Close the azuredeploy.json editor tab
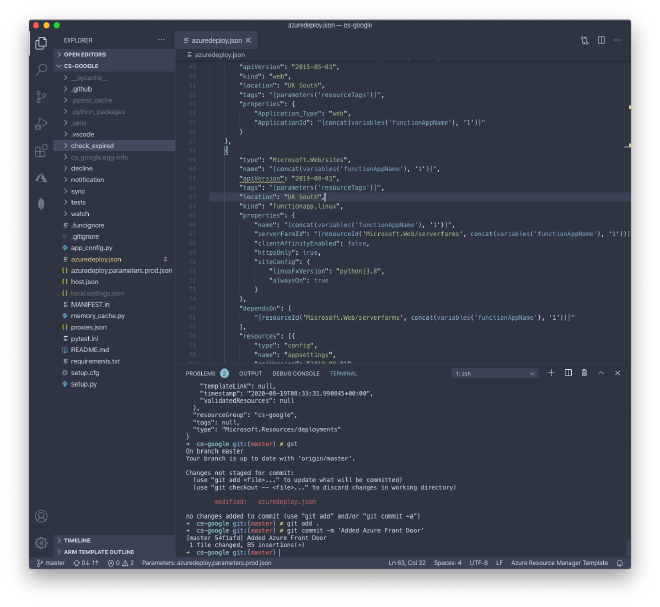The image size is (660, 607). click(248, 40)
